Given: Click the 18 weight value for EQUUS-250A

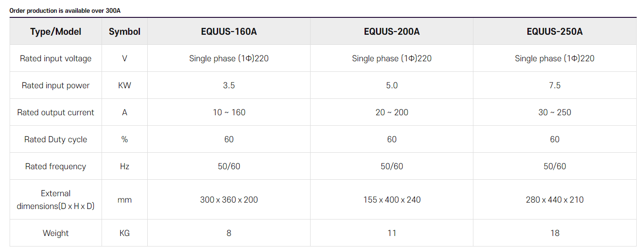Looking at the screenshot, I should coord(554,233).
